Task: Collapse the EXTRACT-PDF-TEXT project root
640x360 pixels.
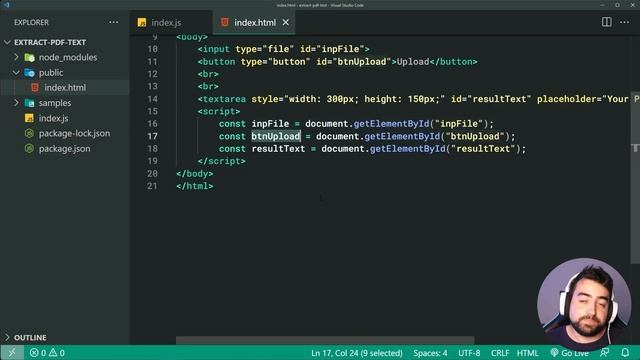Action: [x=7, y=42]
